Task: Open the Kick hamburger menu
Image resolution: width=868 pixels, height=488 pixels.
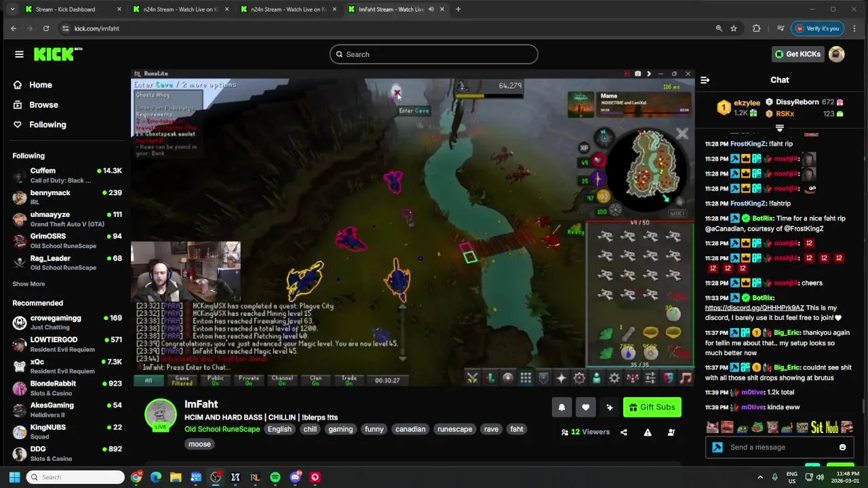Action: pyautogui.click(x=19, y=54)
